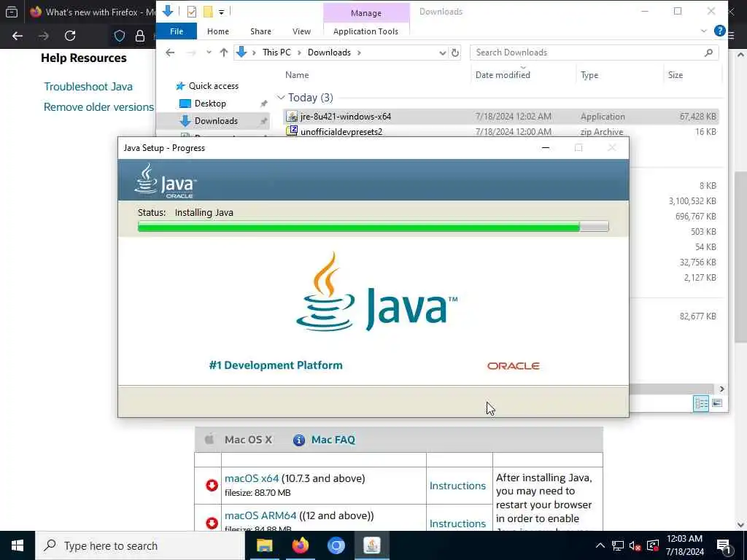This screenshot has height=560, width=747.
Task: Select Desktop in the navigation pane
Action: pos(210,104)
